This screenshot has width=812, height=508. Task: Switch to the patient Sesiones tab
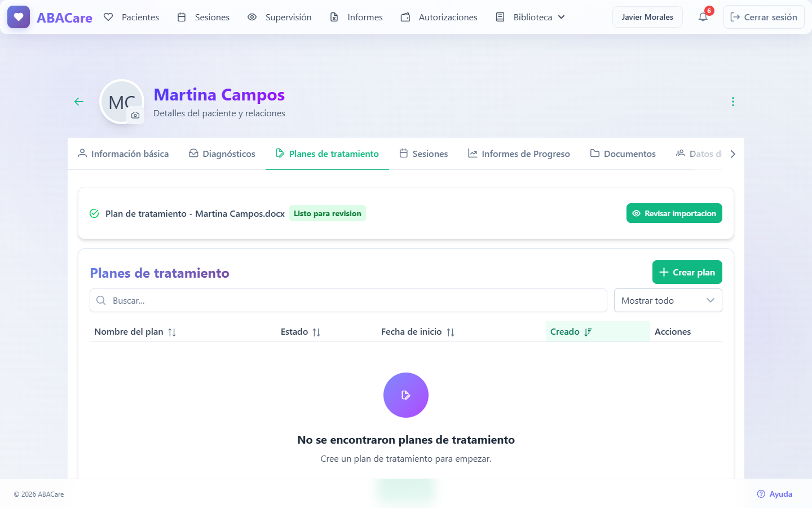pyautogui.click(x=423, y=154)
